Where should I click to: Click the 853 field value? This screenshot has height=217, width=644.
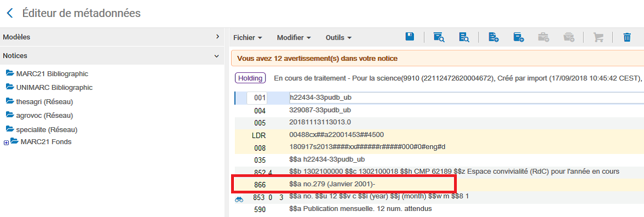tap(379, 196)
